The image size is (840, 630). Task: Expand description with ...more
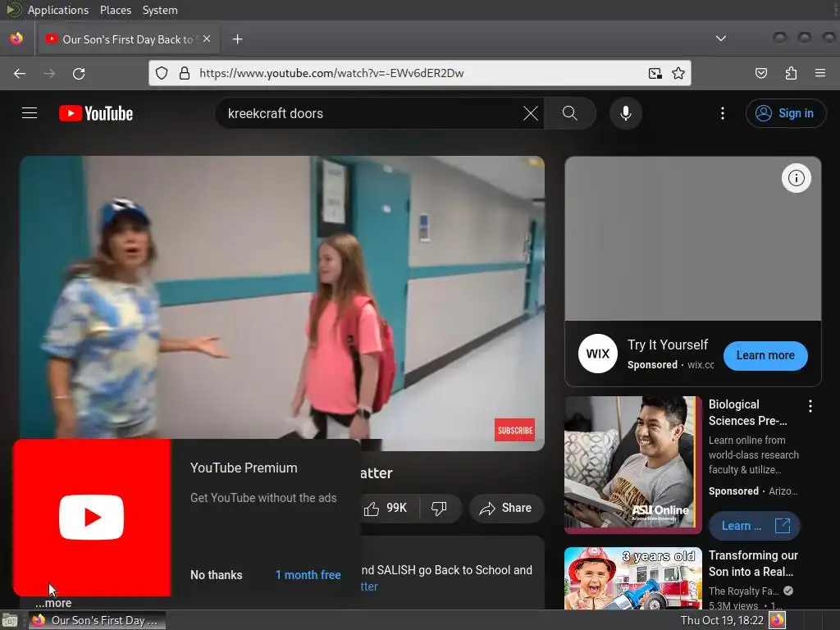(x=53, y=603)
